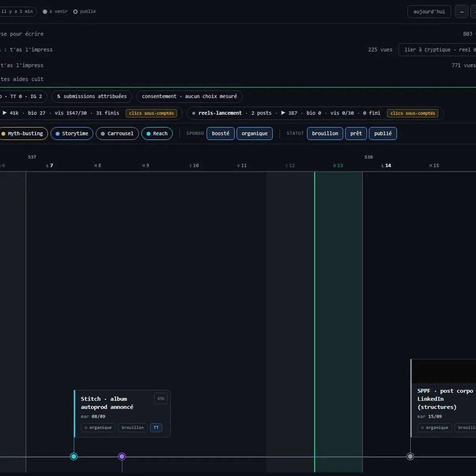Select day header J 10
The image size is (476, 476).
point(194,166)
